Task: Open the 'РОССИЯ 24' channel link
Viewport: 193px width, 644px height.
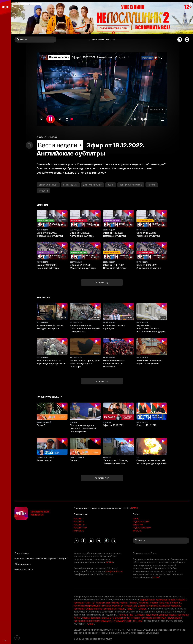Action: [79, 525]
